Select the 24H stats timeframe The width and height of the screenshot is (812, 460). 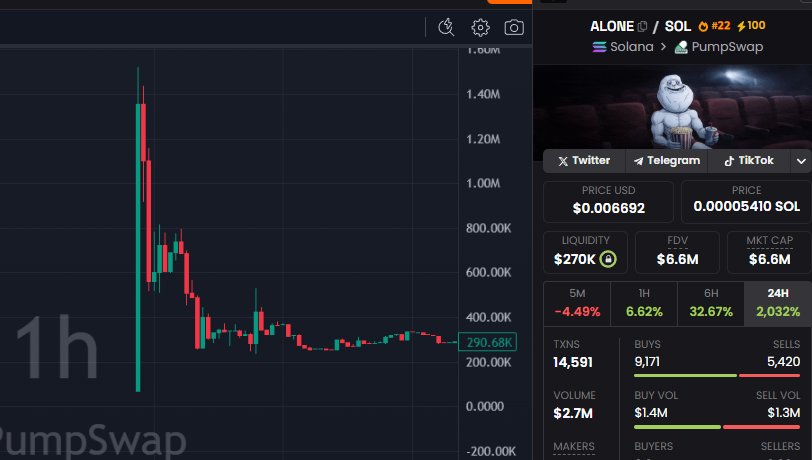click(777, 302)
